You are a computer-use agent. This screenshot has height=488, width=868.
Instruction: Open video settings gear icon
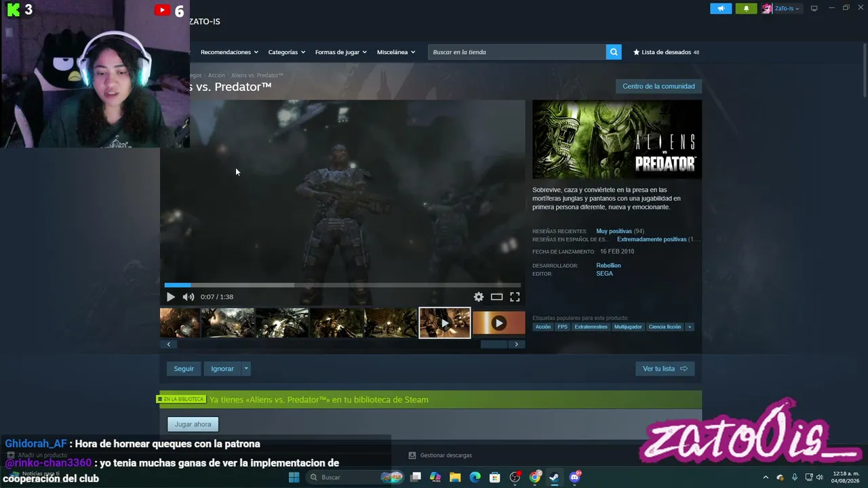(479, 297)
